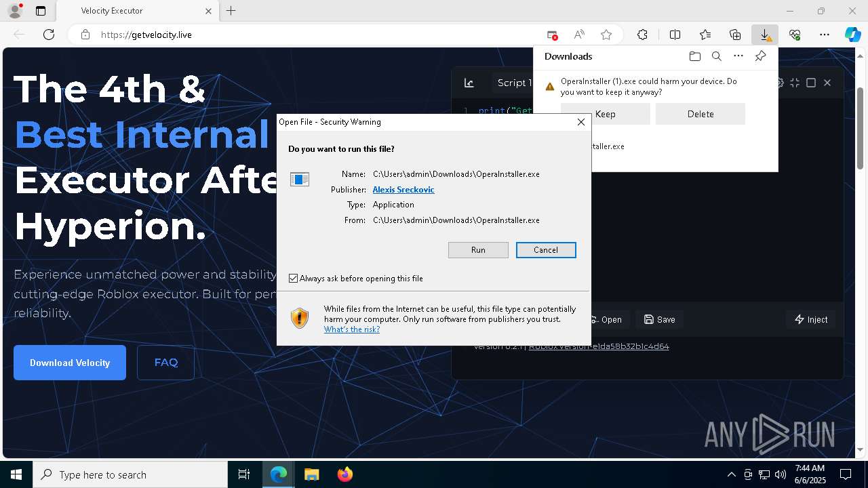View site information lock icon
This screenshot has height=488, width=868.
[x=85, y=35]
